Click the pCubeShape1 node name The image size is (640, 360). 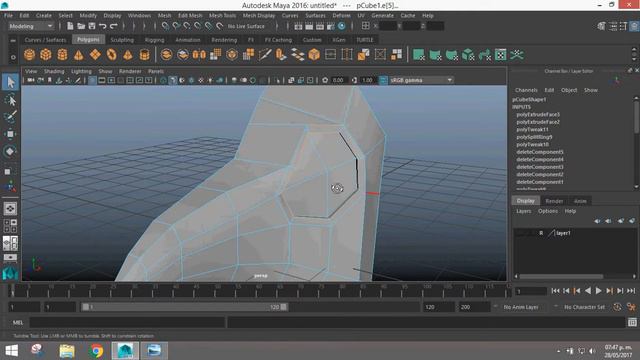[529, 99]
